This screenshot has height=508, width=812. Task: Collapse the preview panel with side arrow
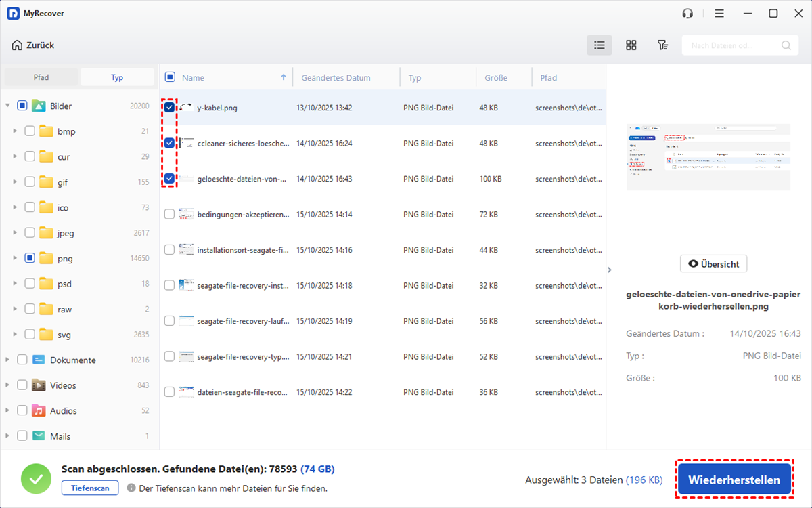(x=609, y=270)
